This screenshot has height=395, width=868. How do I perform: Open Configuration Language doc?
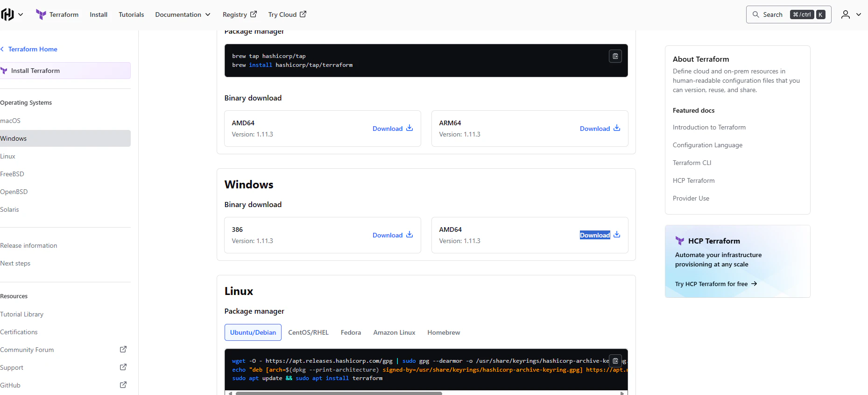(707, 145)
